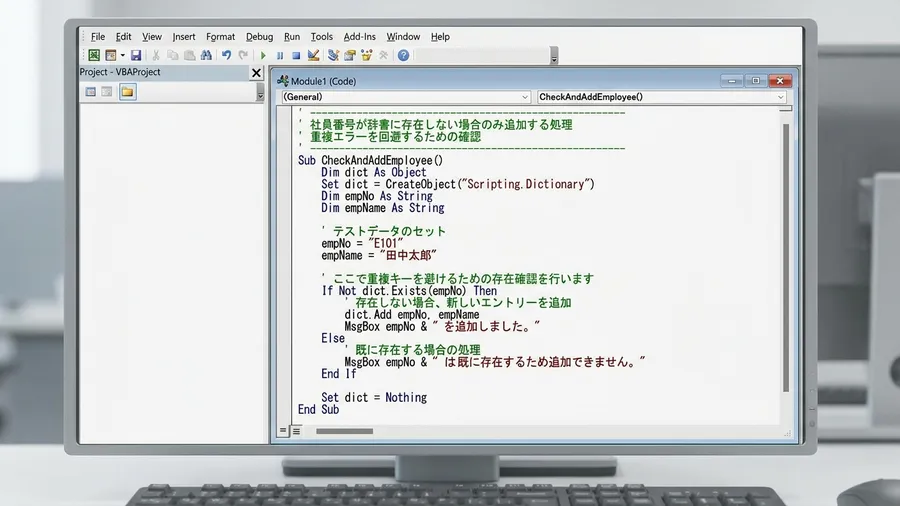900x506 pixels.
Task: Click the Paste clipboard icon
Action: click(x=189, y=55)
